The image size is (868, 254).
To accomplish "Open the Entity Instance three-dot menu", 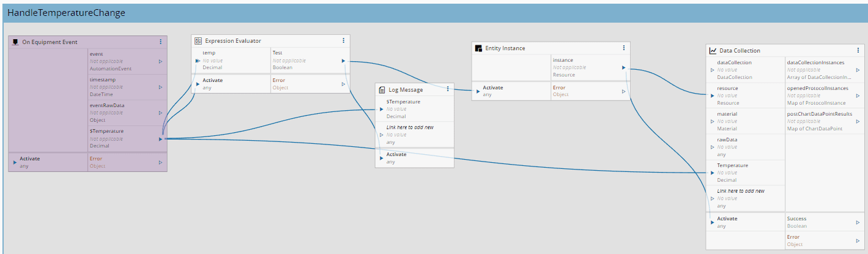I will (x=623, y=48).
